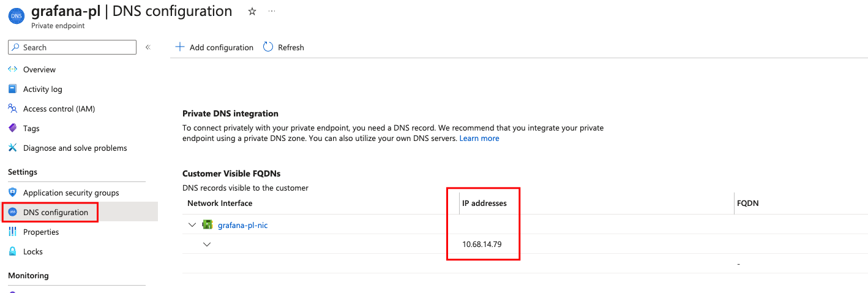Click the magnifier icon in search box
Screen dimensions: 868x293
pyautogui.click(x=15, y=47)
